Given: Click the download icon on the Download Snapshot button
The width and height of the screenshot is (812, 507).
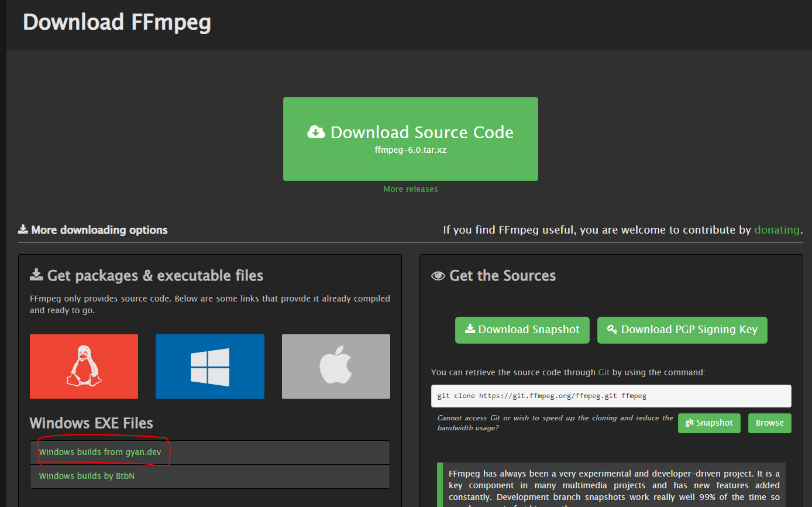Looking at the screenshot, I should (x=470, y=329).
